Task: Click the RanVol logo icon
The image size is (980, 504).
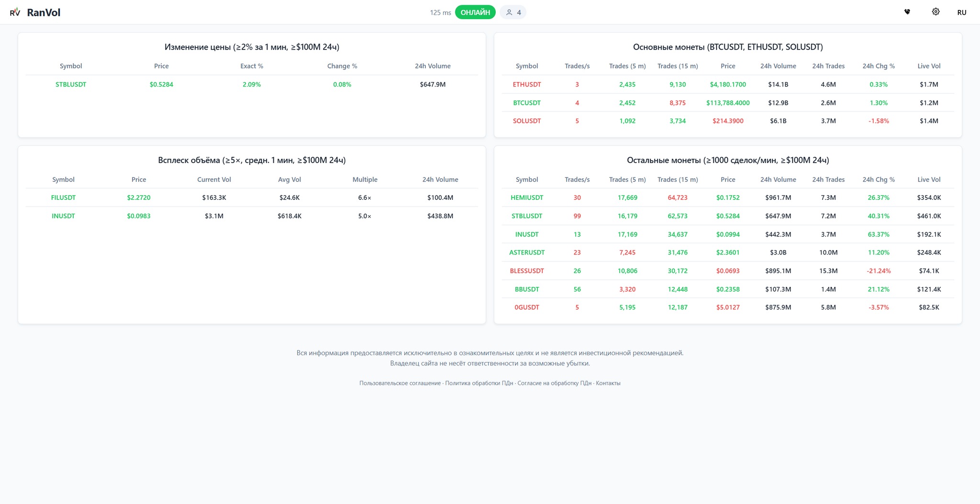Action: click(x=15, y=12)
